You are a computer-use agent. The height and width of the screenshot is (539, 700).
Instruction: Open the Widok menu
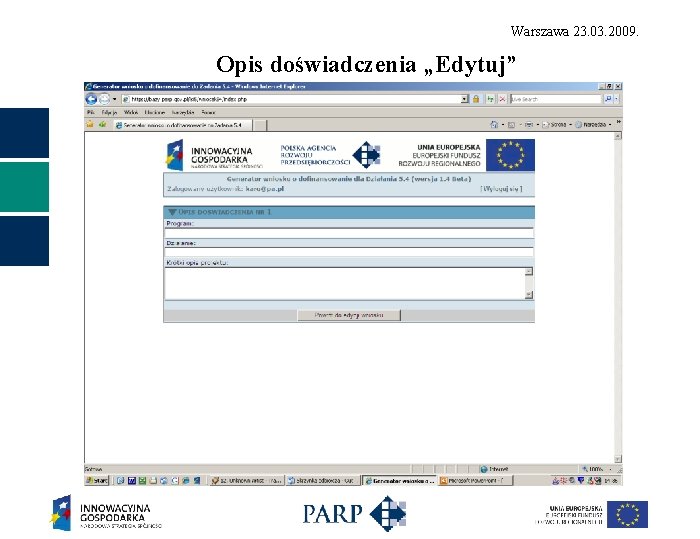pos(131,113)
